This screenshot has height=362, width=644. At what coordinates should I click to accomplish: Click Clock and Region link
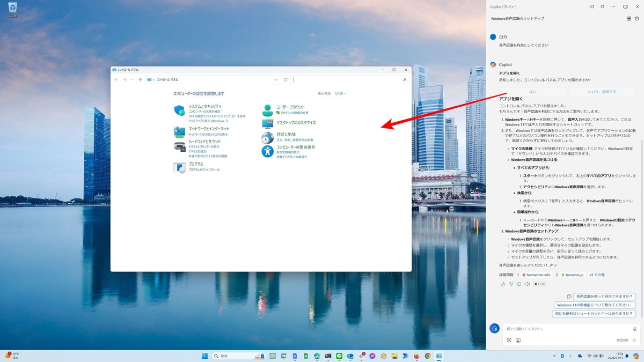286,134
